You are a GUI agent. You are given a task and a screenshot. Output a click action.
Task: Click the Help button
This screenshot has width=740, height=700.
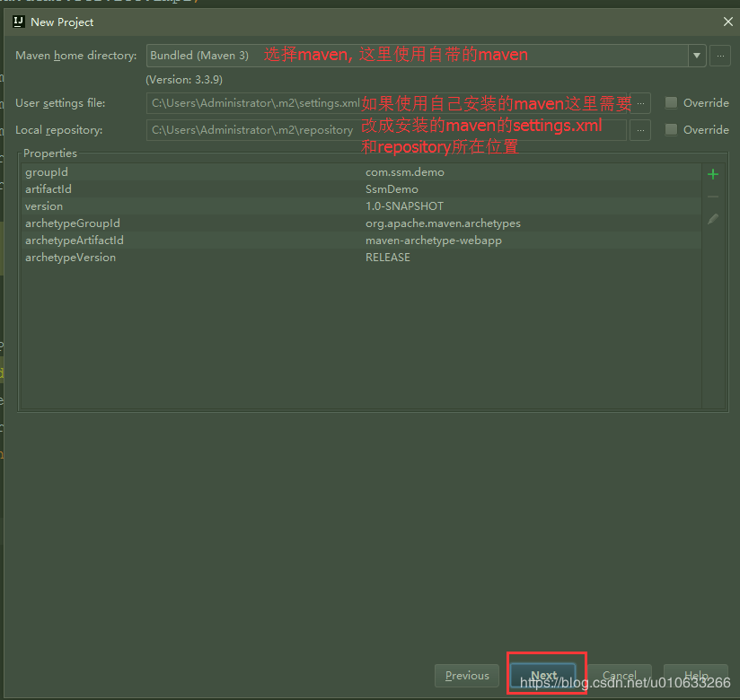coord(696,676)
